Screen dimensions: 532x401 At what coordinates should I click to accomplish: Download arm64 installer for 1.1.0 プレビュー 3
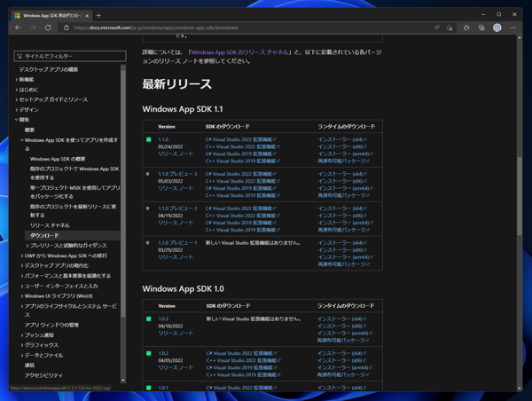click(x=346, y=188)
